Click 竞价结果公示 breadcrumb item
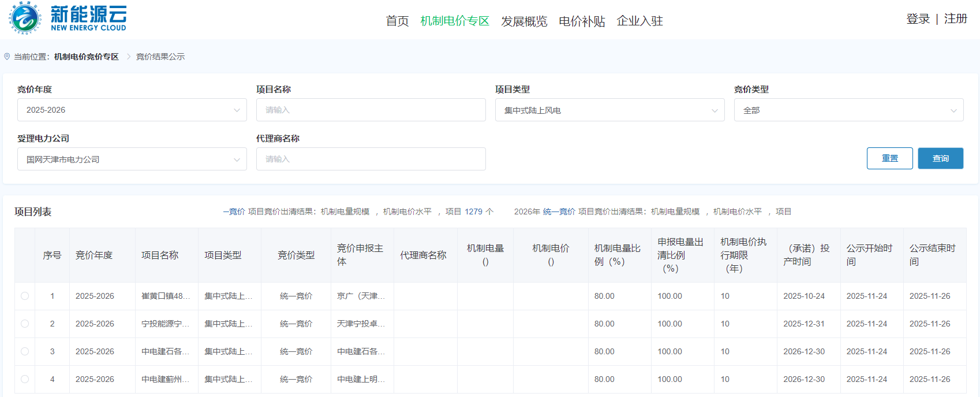The height and width of the screenshot is (397, 980). [x=160, y=57]
